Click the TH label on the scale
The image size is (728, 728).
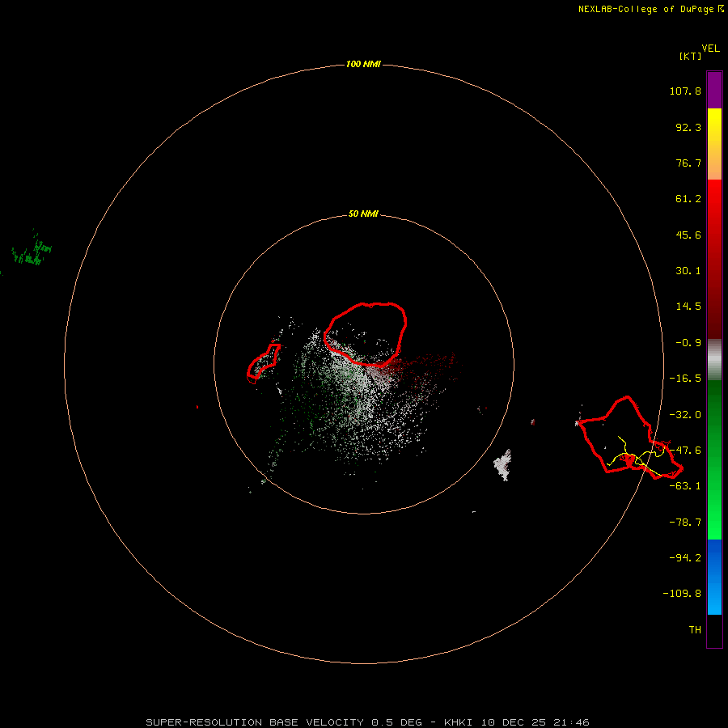point(695,630)
